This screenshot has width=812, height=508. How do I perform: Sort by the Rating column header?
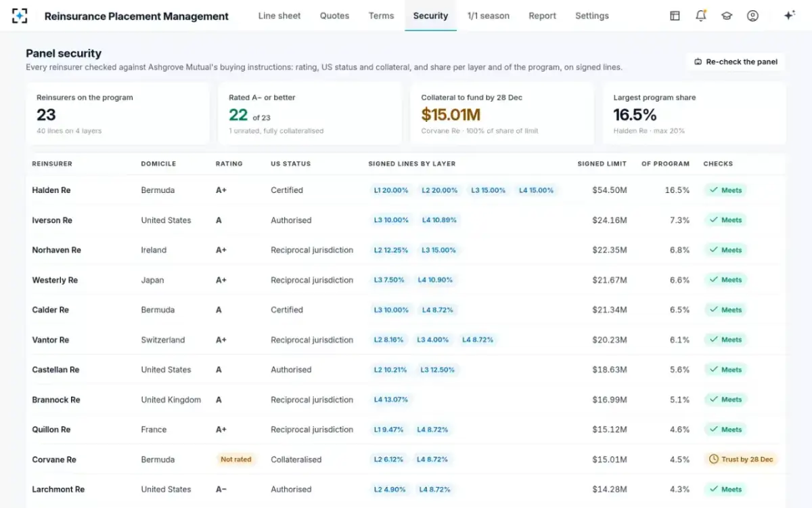click(x=229, y=164)
